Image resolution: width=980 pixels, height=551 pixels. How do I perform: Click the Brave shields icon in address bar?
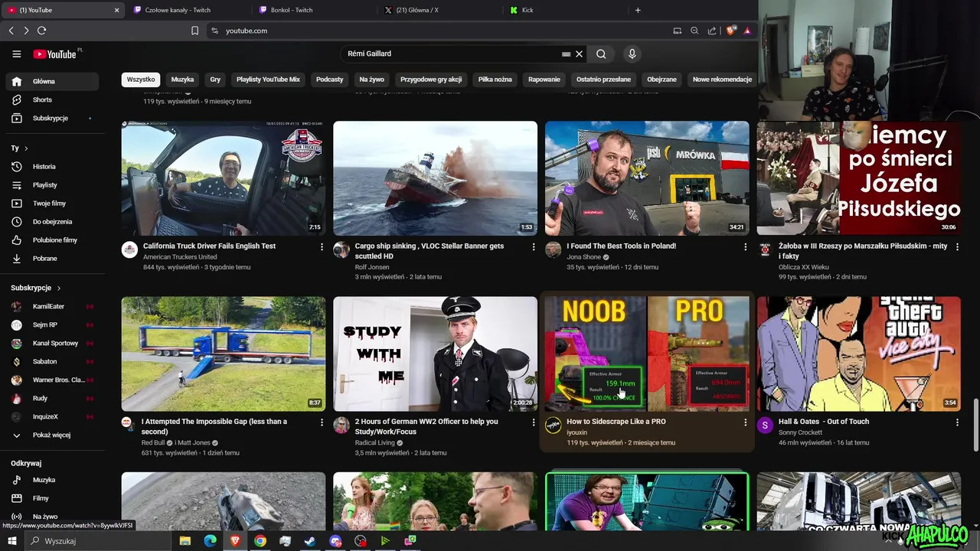pyautogui.click(x=730, y=31)
